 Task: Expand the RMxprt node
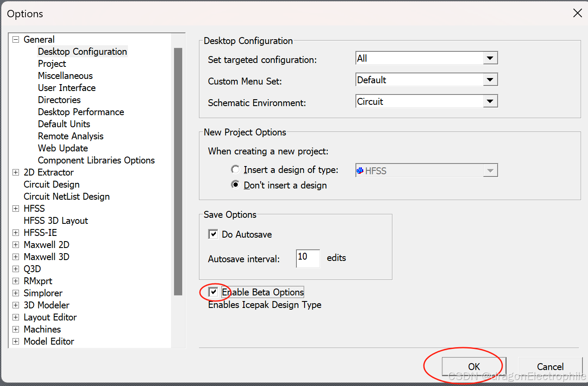tap(16, 281)
